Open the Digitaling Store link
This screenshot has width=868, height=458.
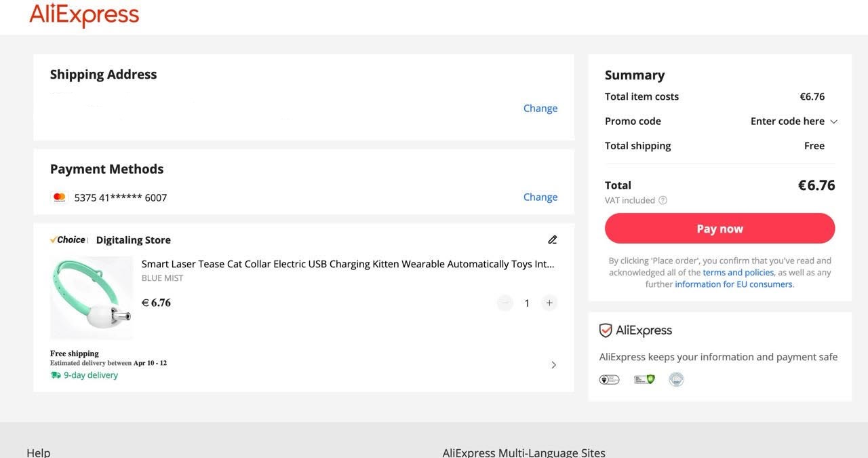coord(134,240)
